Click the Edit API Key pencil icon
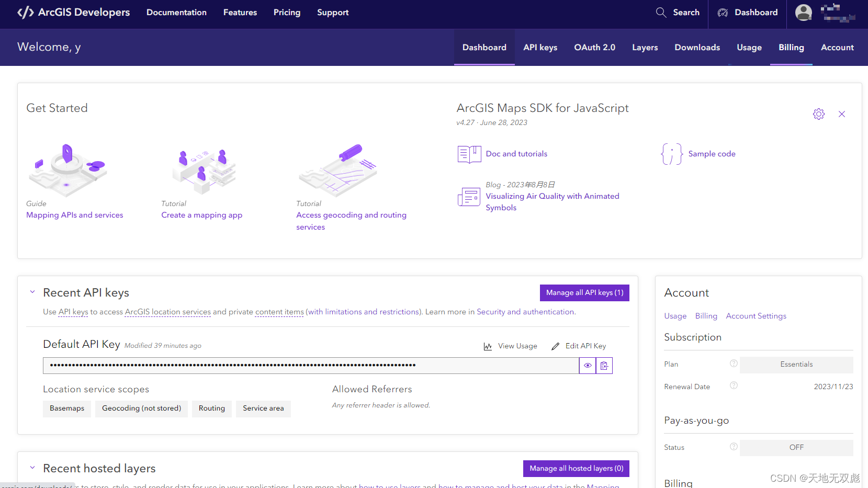The width and height of the screenshot is (868, 488). tap(555, 346)
